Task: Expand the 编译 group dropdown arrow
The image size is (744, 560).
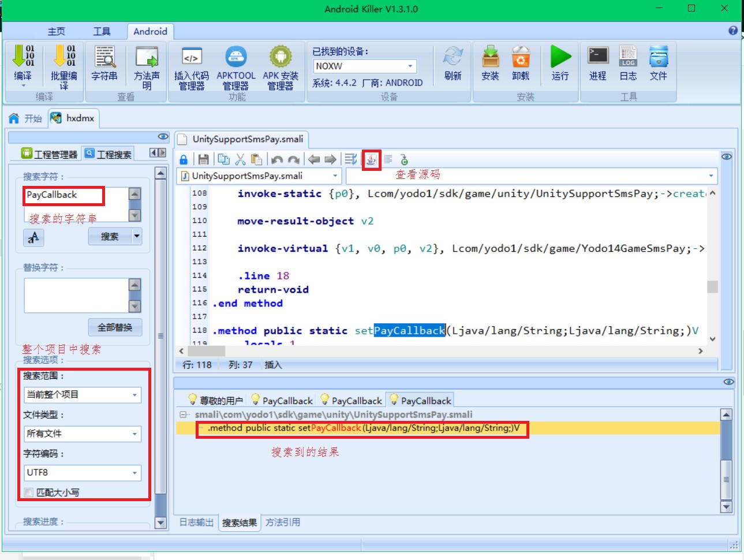Action: pyautogui.click(x=23, y=85)
